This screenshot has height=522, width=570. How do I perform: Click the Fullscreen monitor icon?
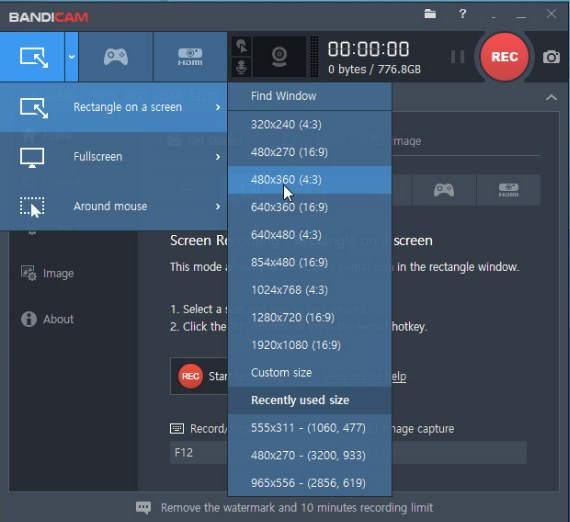coord(32,157)
